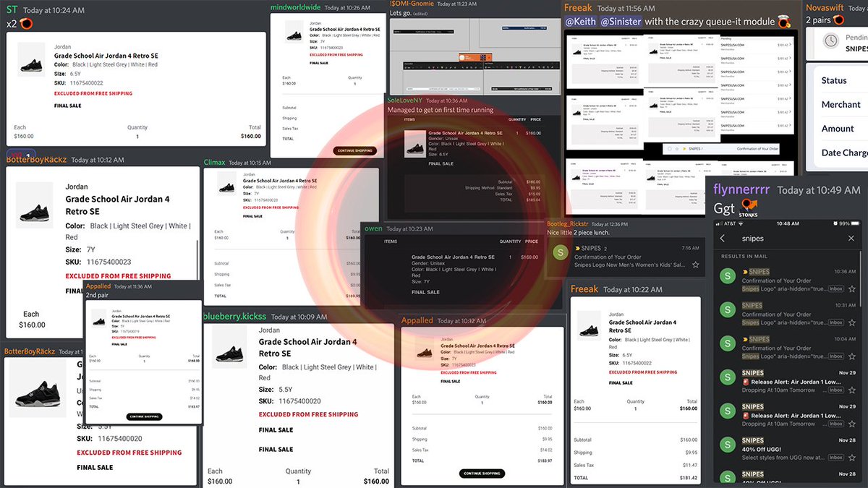Click the emoji after Novaswift's '2 pairs'

tap(840, 20)
